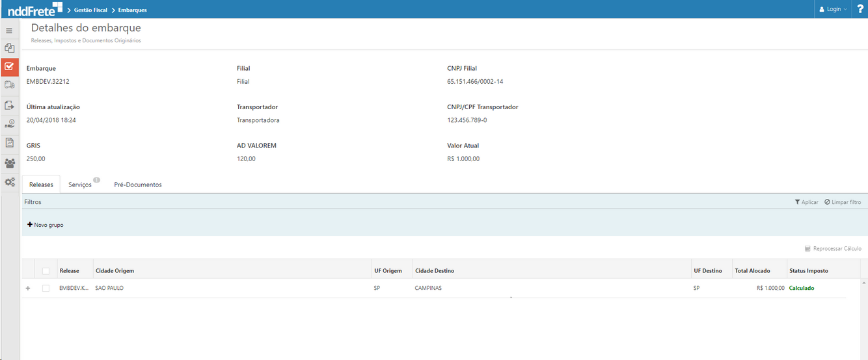Click the help question mark icon

pyautogui.click(x=860, y=9)
